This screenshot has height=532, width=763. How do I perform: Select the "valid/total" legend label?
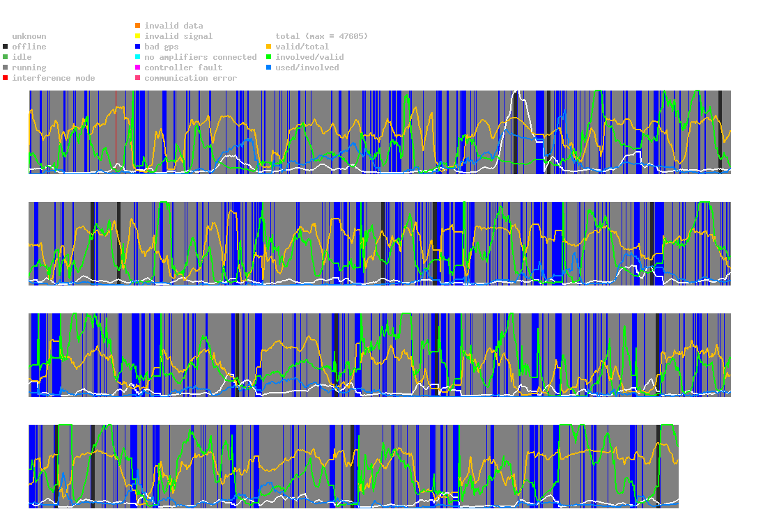(x=302, y=47)
